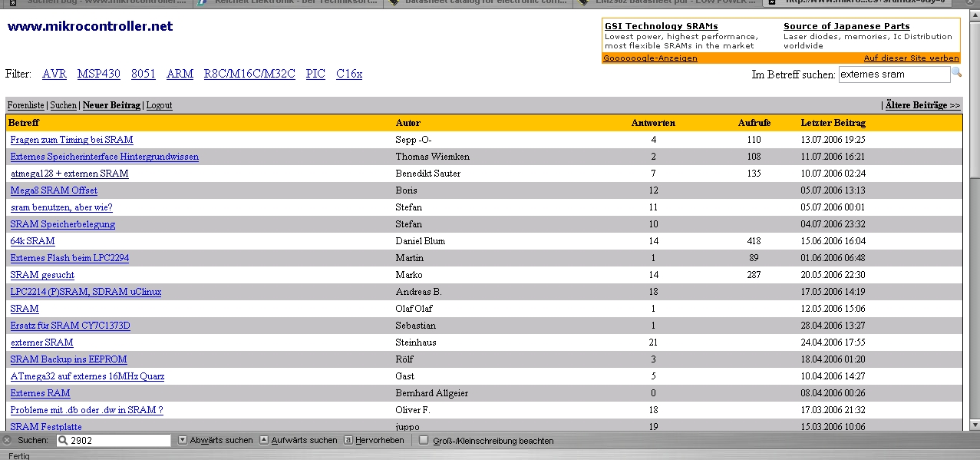
Task: Click the Antworten column header
Action: click(x=653, y=123)
